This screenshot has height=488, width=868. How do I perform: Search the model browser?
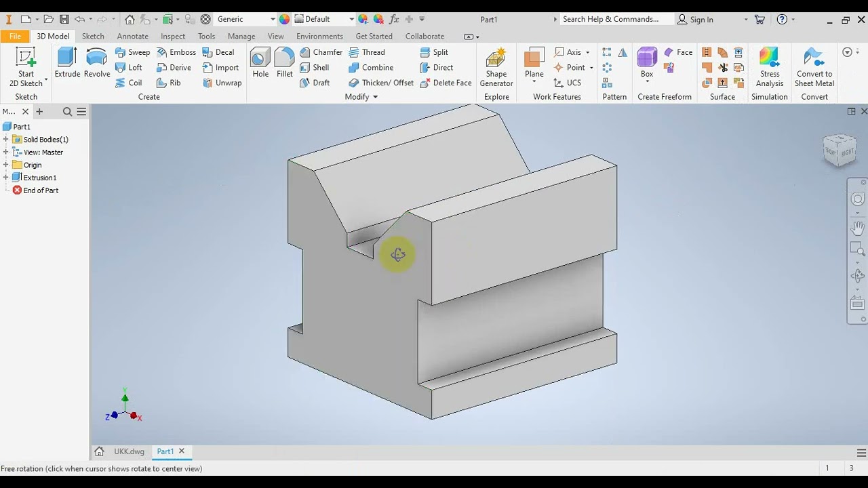point(67,112)
